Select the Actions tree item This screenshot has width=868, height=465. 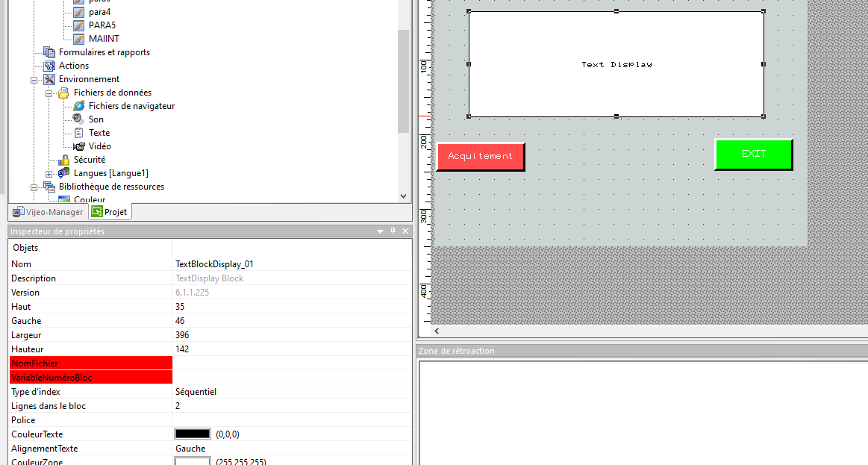click(x=74, y=66)
